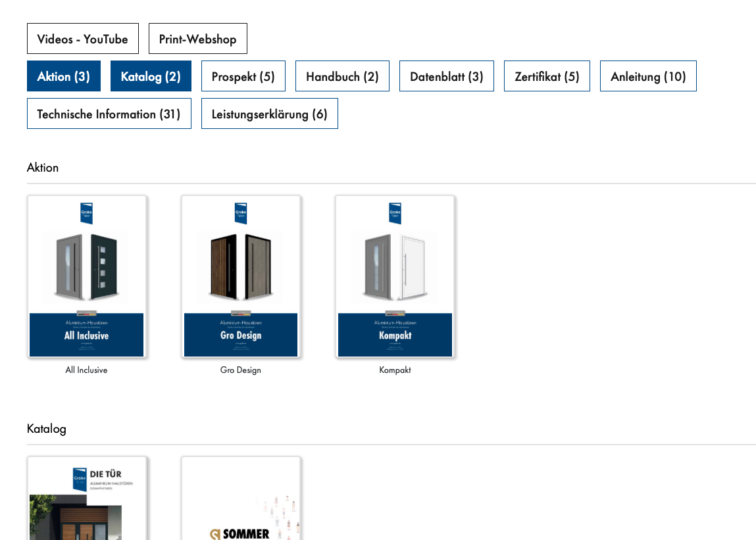Turn on the Zertifikat (5) filter
756x540 pixels.
pos(547,76)
